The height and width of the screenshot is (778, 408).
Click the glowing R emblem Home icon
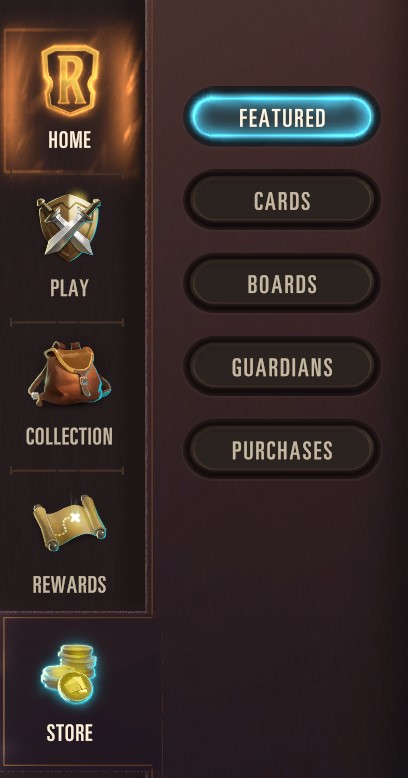(x=70, y=79)
